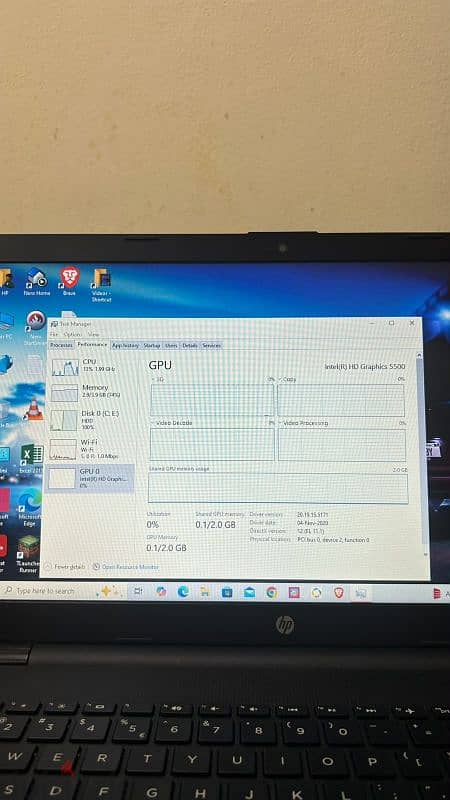Switch to the Users tab
Viewport: 450px width, 800px height.
point(171,345)
